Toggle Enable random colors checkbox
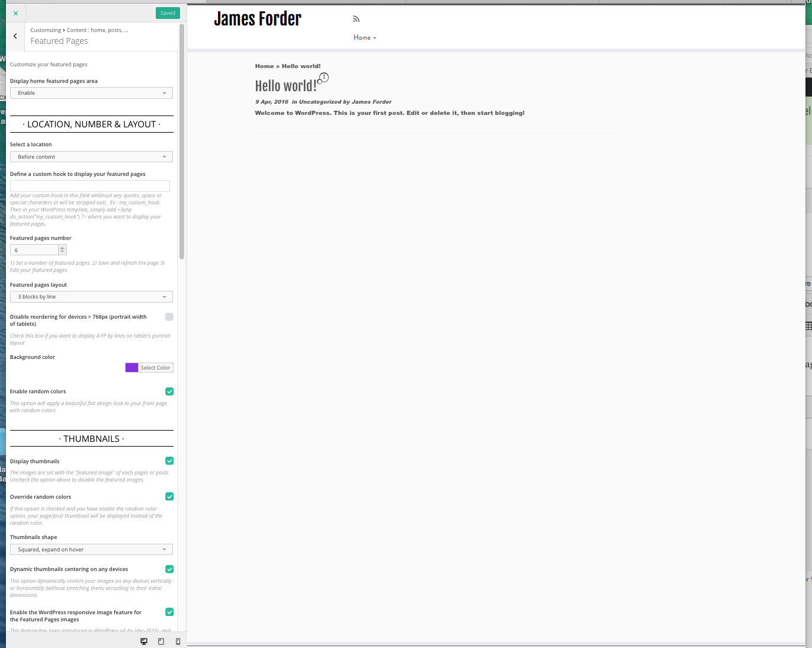The width and height of the screenshot is (812, 648). point(169,392)
